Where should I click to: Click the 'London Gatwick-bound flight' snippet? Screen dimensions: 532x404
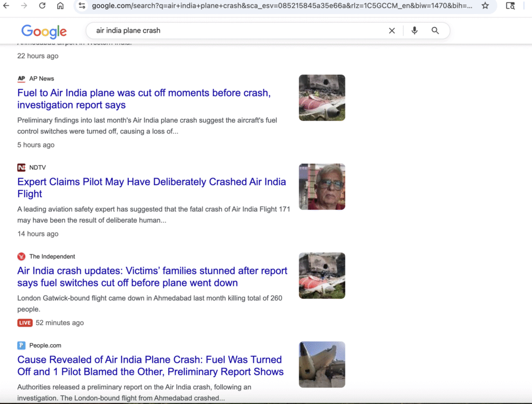(150, 304)
